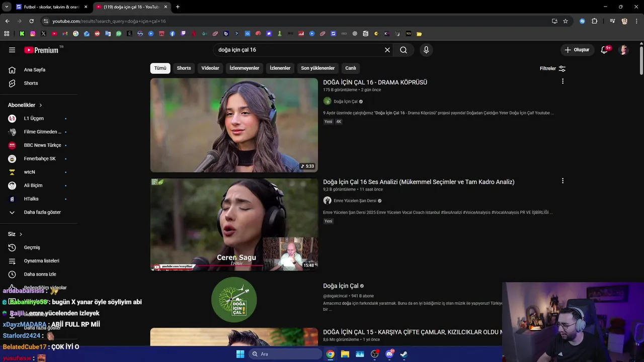The width and height of the screenshot is (644, 362).
Task: Select the İzlenenler filter chip
Action: tap(280, 68)
